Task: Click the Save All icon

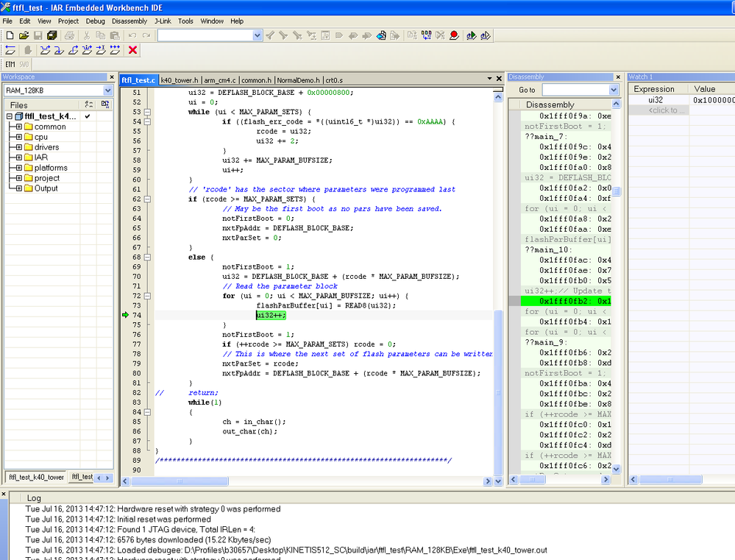Action: click(52, 35)
